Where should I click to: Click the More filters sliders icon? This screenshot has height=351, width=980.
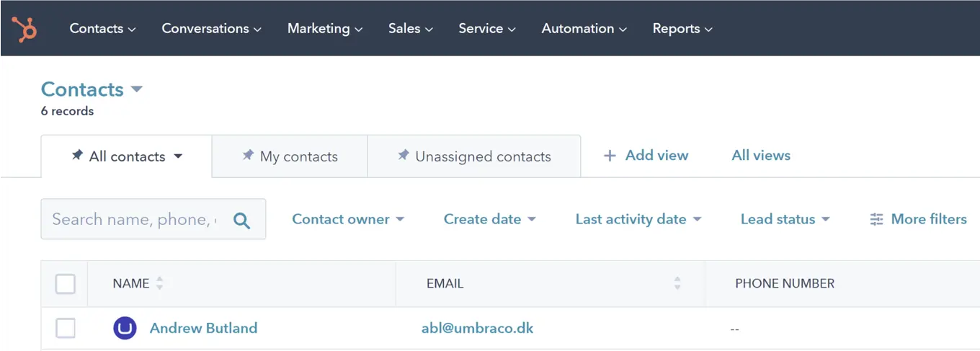[876, 220]
